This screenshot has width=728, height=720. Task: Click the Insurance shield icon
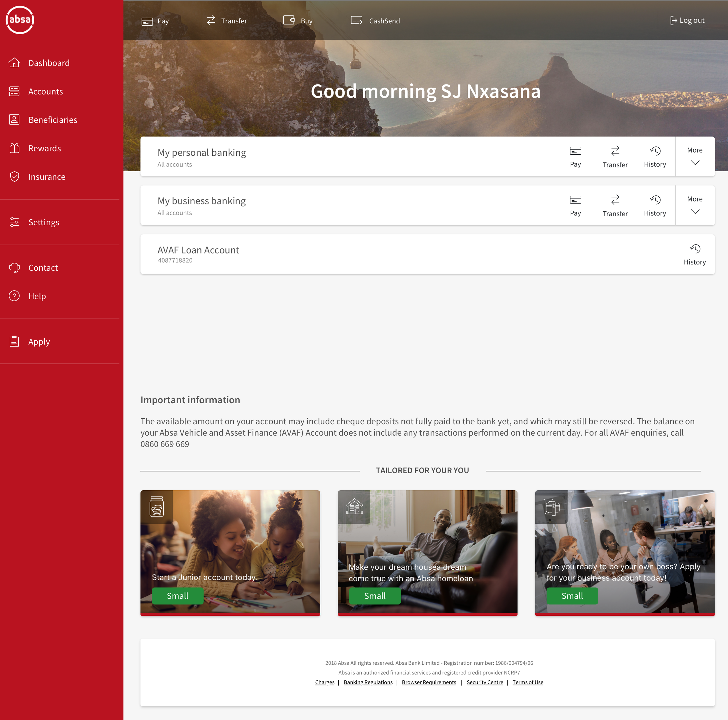[14, 176]
